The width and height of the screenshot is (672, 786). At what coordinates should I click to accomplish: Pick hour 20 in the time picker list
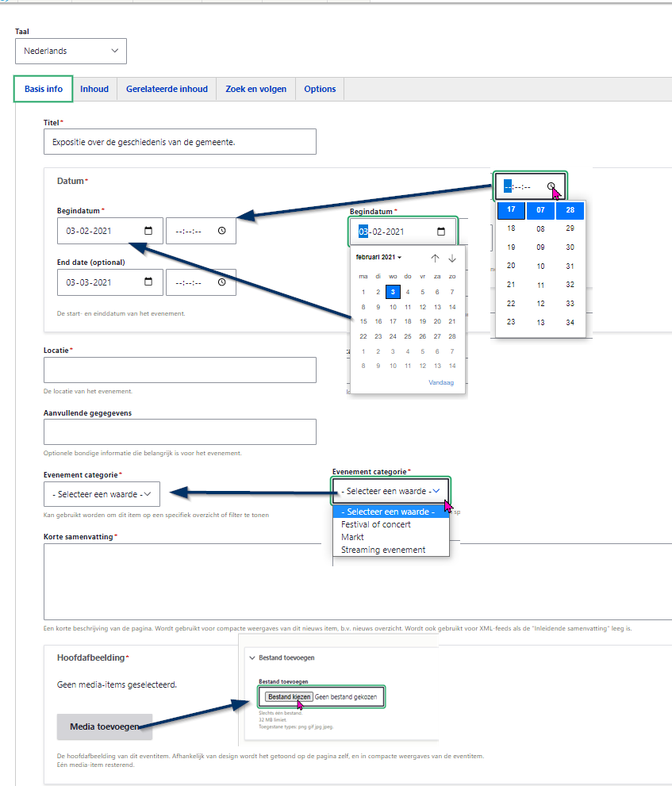511,266
